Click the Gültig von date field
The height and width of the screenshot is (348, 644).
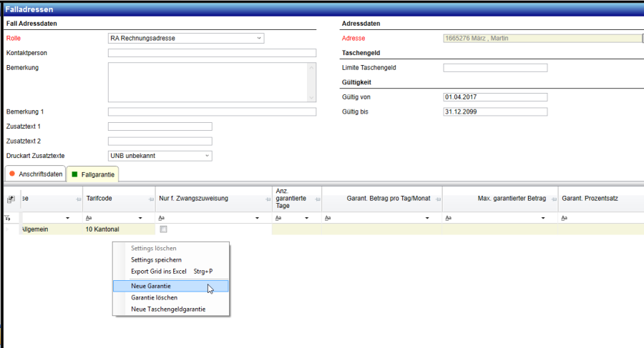click(x=495, y=97)
